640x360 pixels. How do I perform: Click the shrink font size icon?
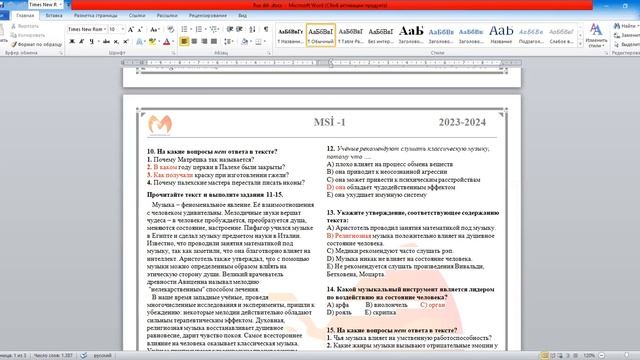point(140,29)
